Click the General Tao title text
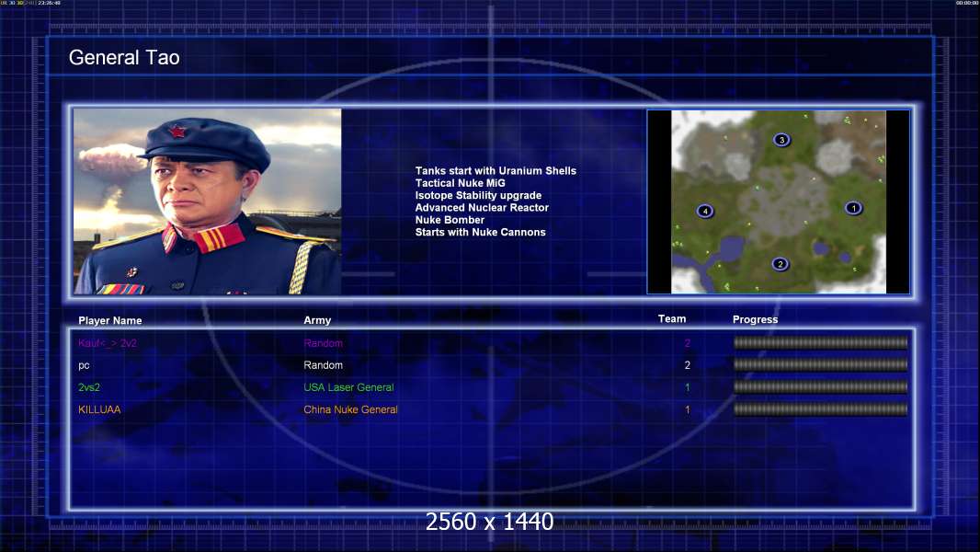This screenshot has width=980, height=552. (124, 58)
